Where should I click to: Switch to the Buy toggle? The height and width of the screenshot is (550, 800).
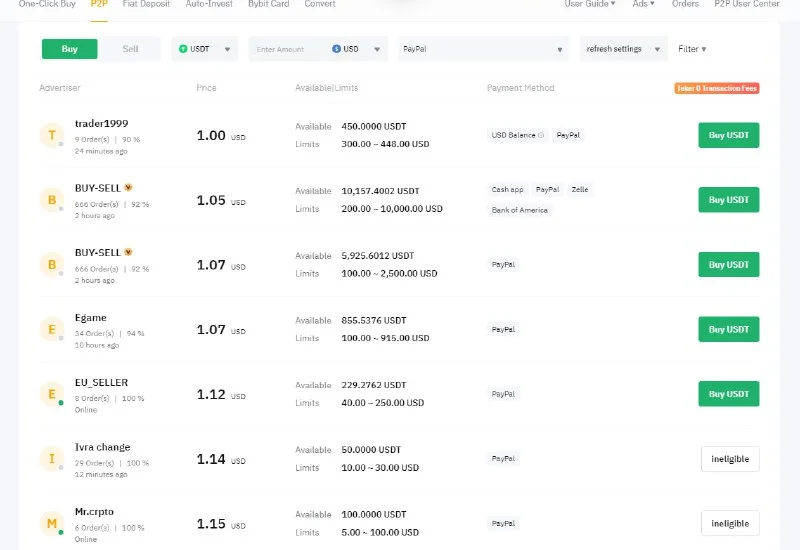[x=69, y=49]
